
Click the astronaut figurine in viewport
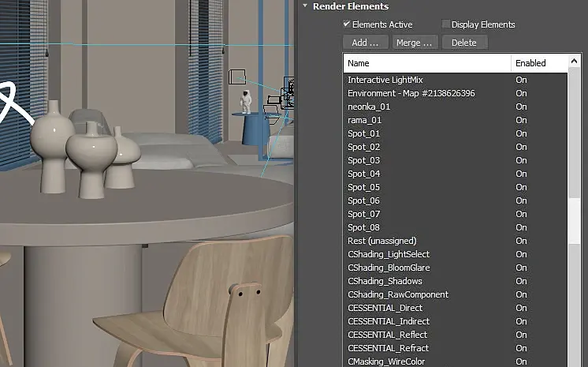tap(246, 102)
